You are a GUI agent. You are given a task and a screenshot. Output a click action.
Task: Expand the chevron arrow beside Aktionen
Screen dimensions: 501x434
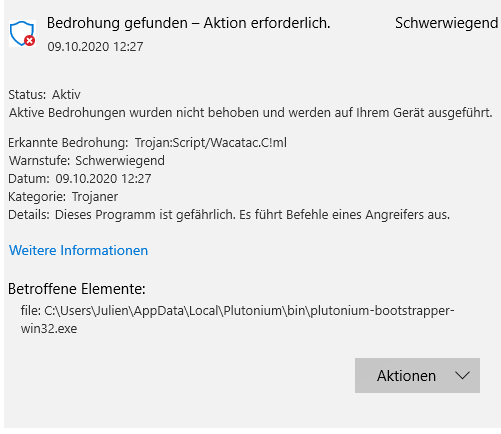[x=462, y=376]
